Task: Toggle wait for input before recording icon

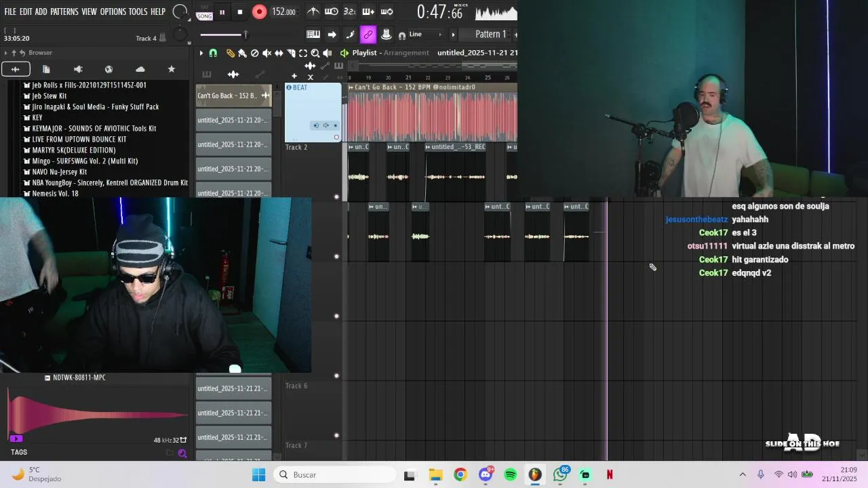Action: pyautogui.click(x=331, y=12)
